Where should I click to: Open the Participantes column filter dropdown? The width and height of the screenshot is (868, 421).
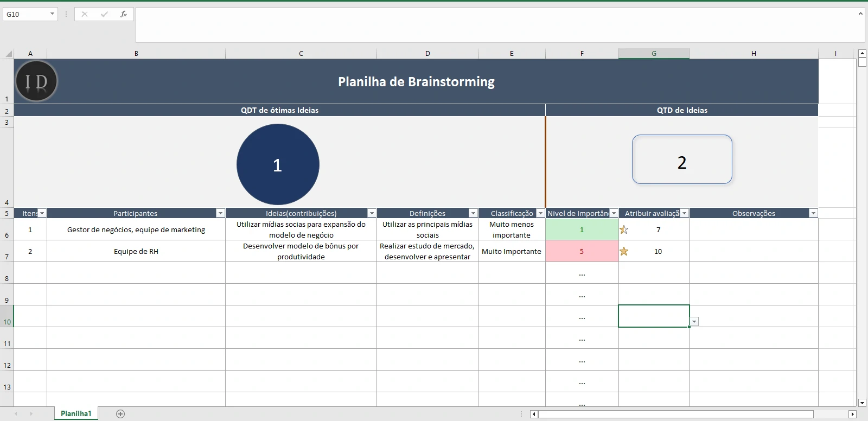(x=220, y=213)
